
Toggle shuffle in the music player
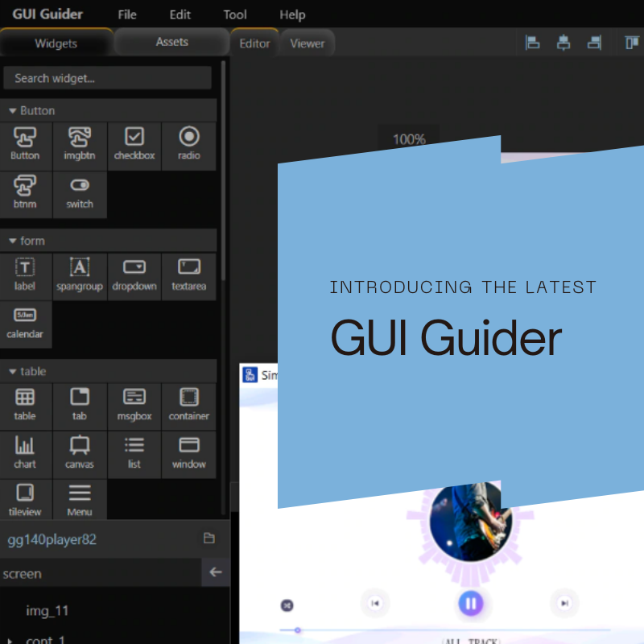(x=287, y=605)
